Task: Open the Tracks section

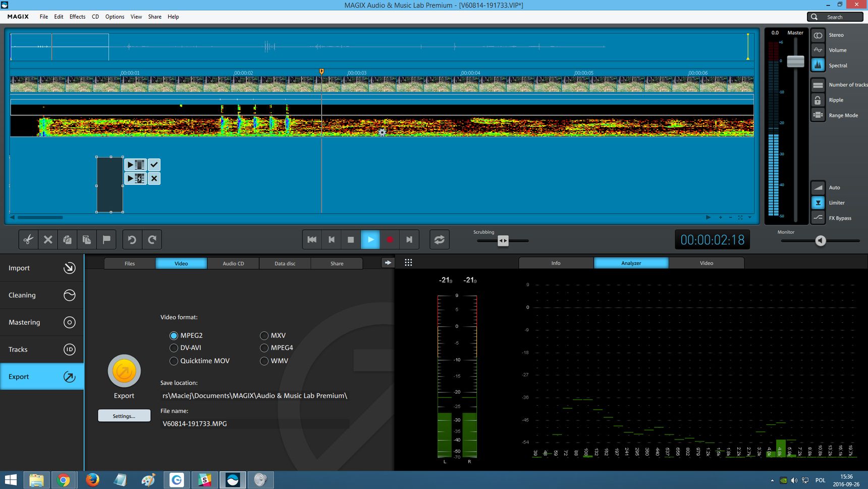Action: tap(42, 350)
